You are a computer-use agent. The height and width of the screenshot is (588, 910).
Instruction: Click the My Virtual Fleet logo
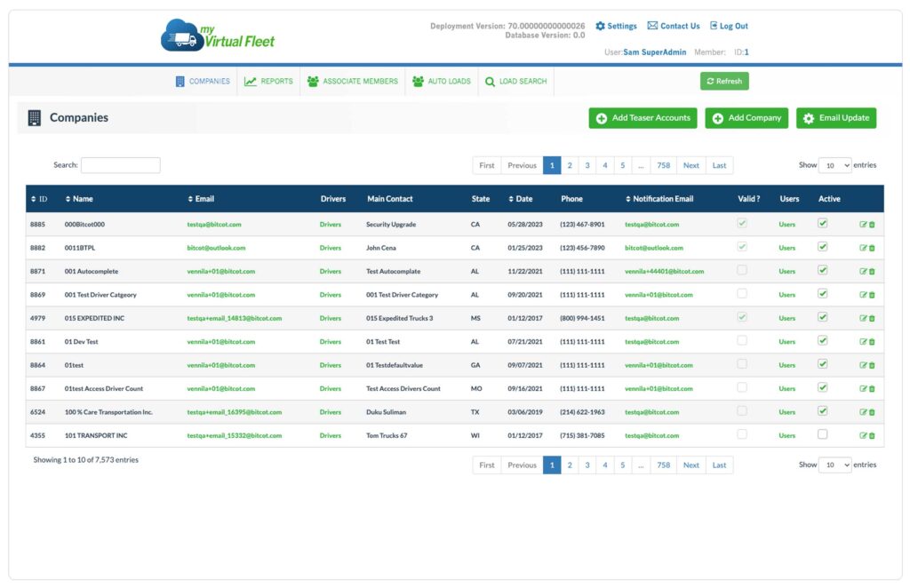(x=219, y=36)
